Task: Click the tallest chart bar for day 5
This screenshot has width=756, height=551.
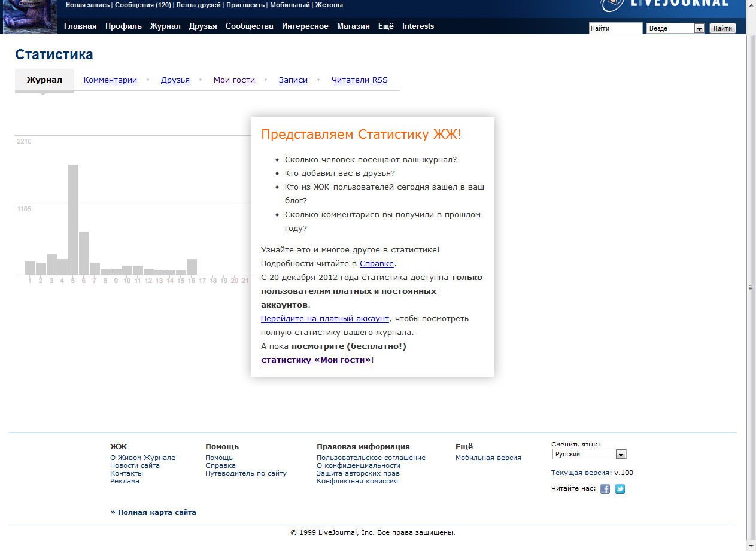Action: pos(73,220)
